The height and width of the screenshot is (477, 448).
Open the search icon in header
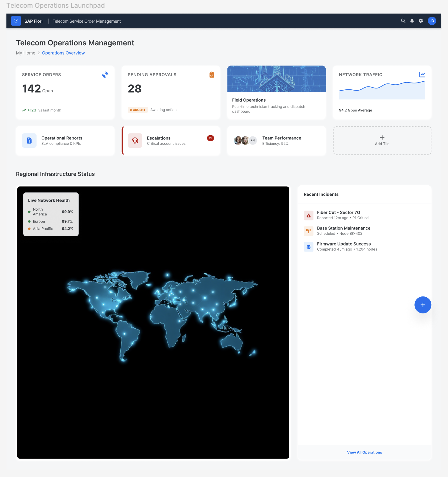click(x=403, y=21)
